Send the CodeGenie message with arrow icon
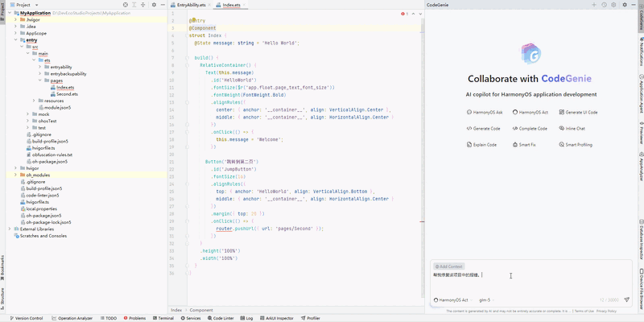This screenshot has width=644, height=322. (626, 299)
